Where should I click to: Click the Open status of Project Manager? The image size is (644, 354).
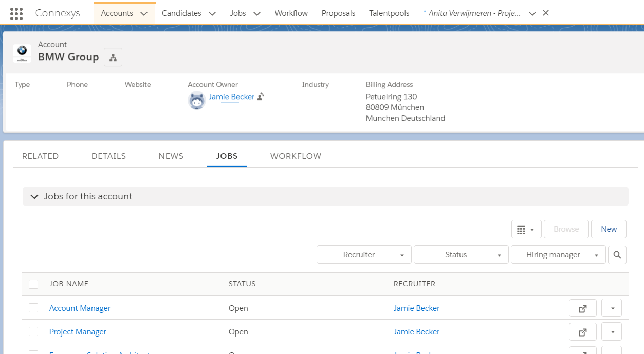(x=238, y=332)
